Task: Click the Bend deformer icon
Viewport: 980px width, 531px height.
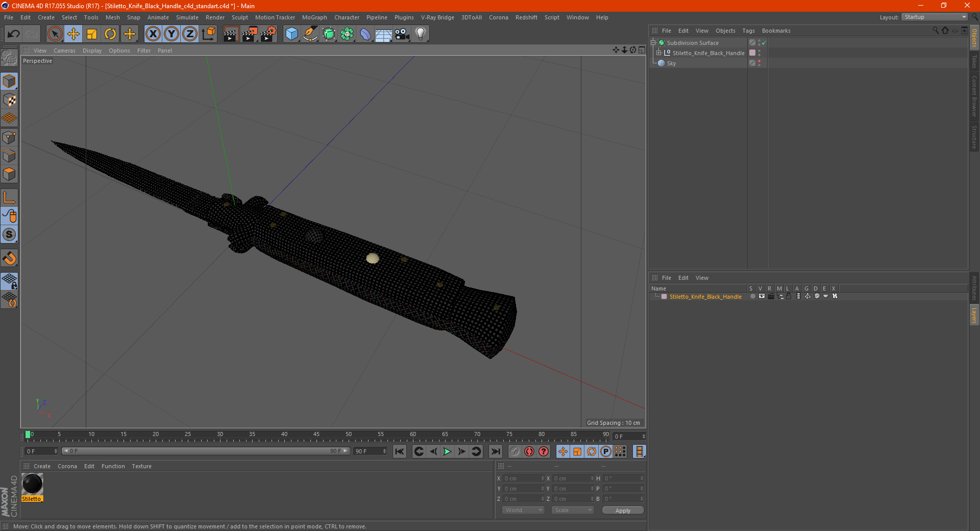Action: click(x=365, y=34)
